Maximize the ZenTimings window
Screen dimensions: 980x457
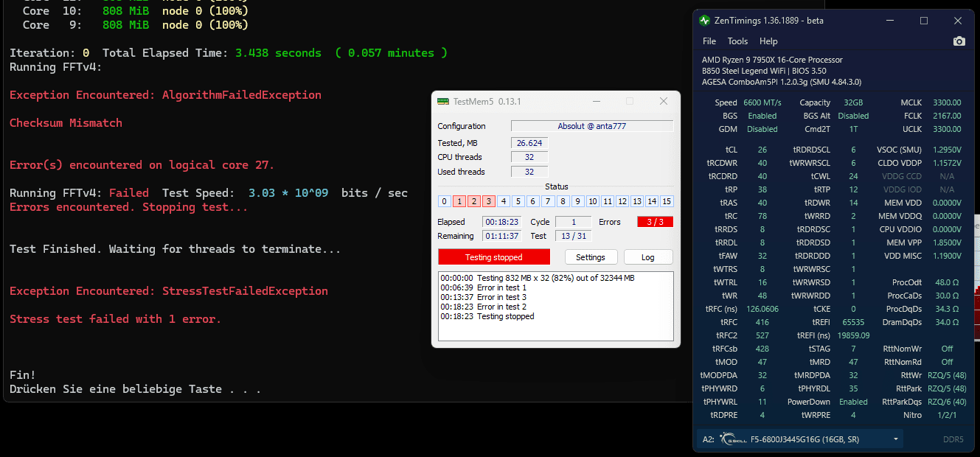point(923,21)
